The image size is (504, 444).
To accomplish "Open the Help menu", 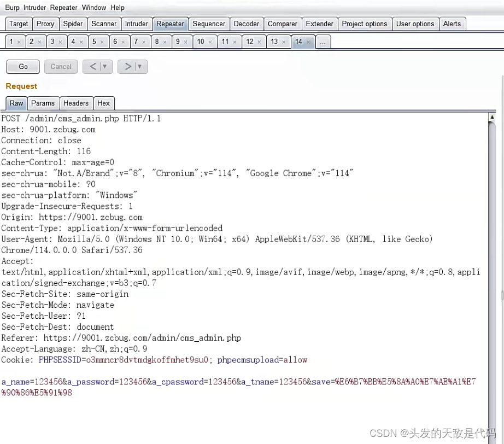I will (x=118, y=8).
